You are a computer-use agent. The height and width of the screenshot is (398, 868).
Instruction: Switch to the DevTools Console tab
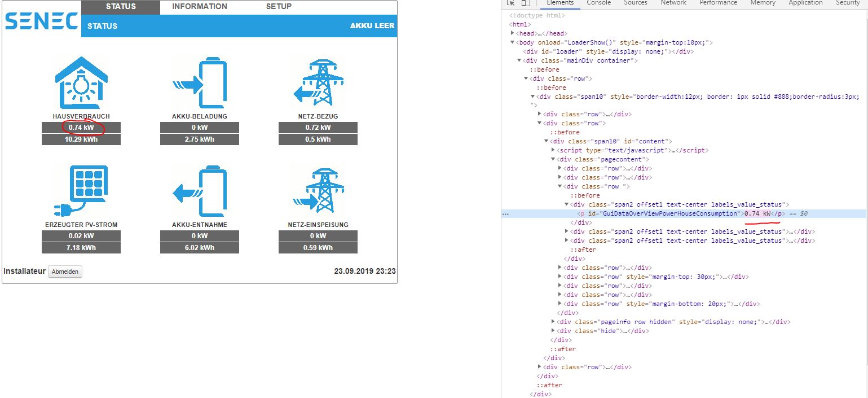(598, 3)
